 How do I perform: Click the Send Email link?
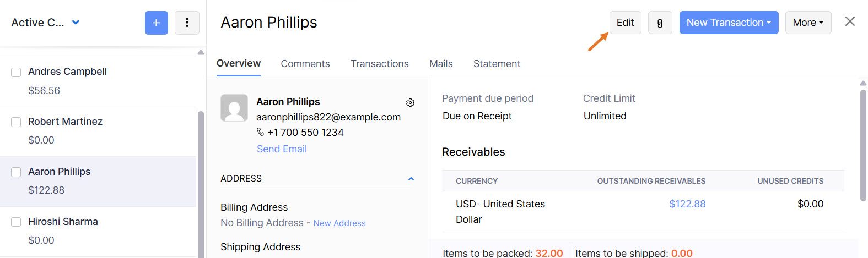coord(282,149)
